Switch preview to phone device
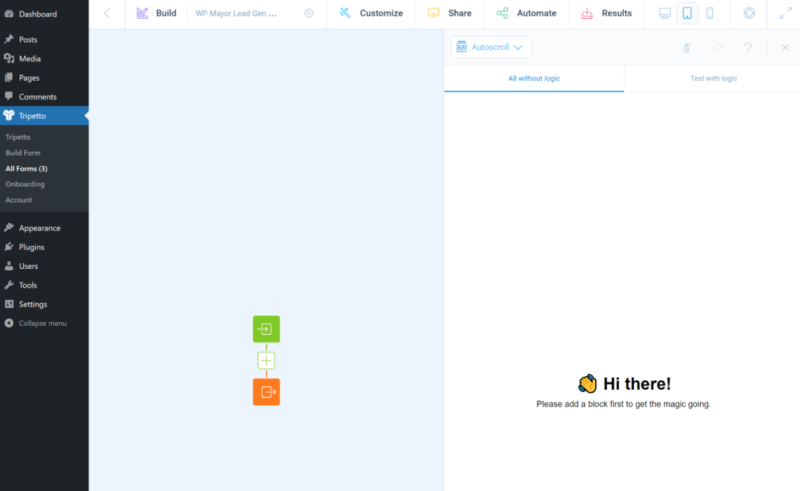Image resolution: width=800 pixels, height=491 pixels. (710, 13)
